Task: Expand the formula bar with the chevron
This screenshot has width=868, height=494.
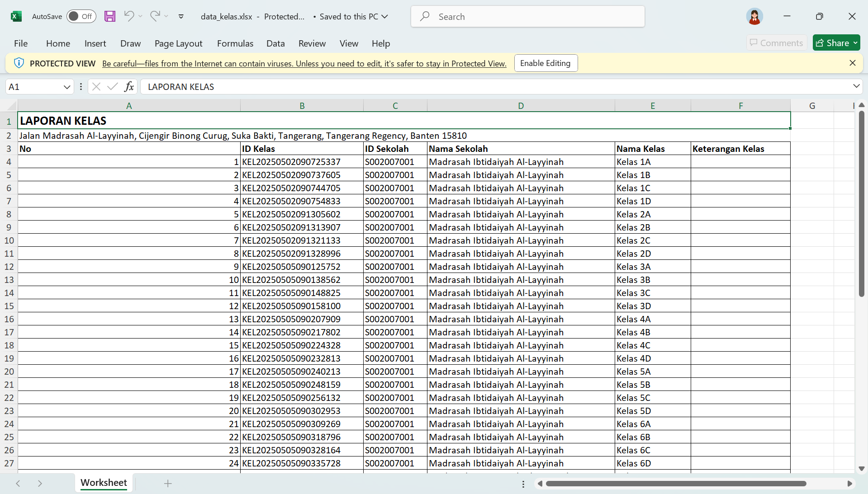Action: click(x=856, y=86)
